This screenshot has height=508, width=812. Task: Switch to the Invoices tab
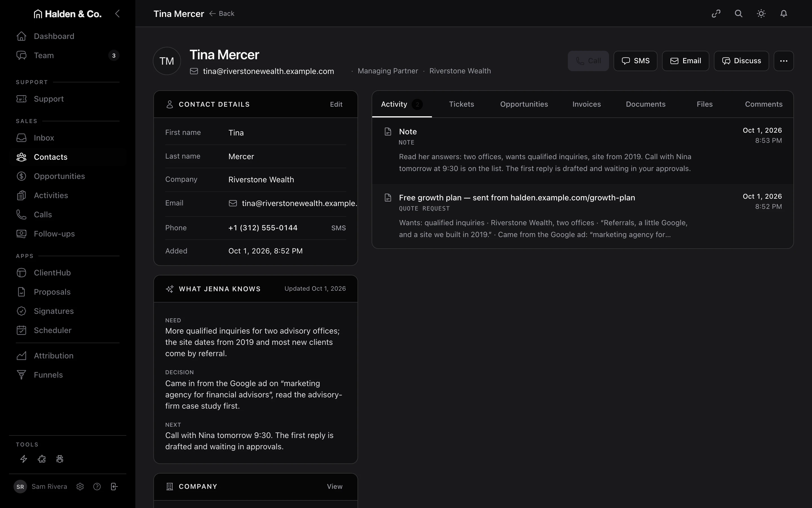point(586,104)
